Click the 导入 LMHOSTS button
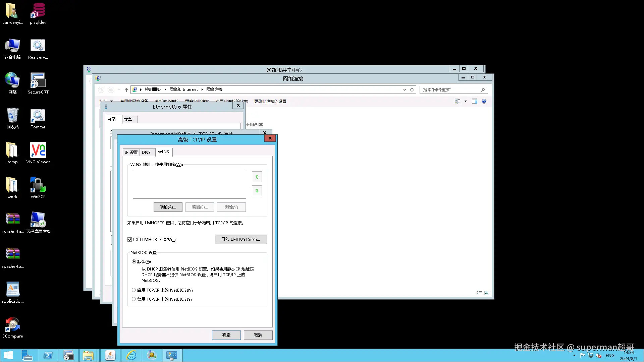 click(240, 239)
